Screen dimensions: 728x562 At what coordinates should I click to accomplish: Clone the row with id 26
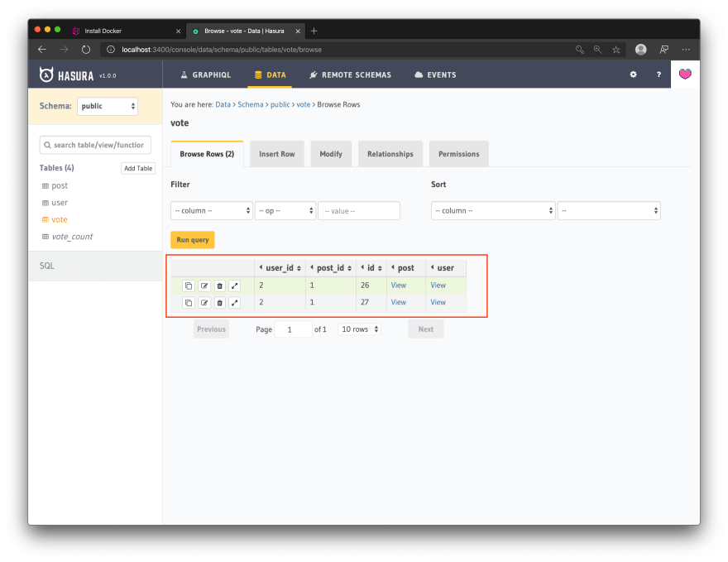(x=189, y=286)
